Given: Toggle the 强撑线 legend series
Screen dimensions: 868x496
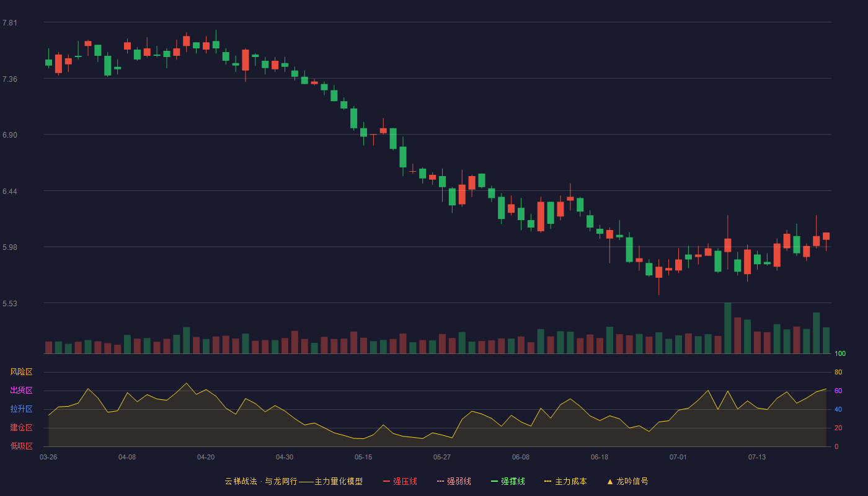Looking at the screenshot, I should click(x=508, y=481).
